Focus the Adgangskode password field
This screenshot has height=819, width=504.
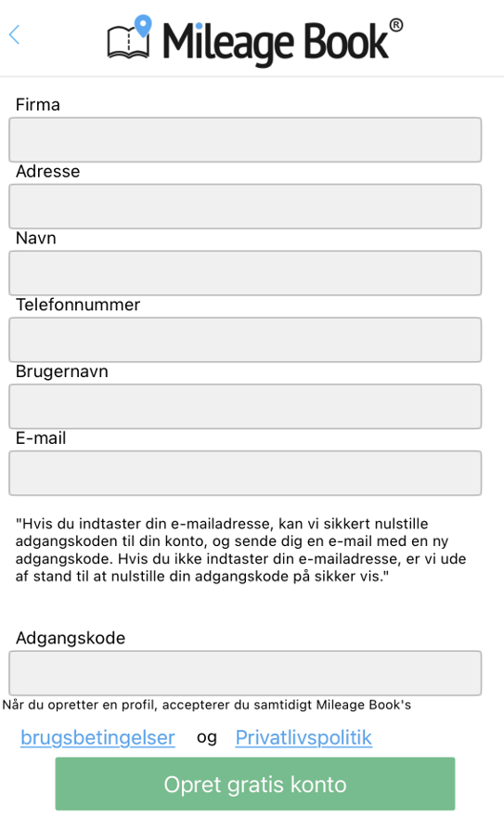(x=245, y=673)
